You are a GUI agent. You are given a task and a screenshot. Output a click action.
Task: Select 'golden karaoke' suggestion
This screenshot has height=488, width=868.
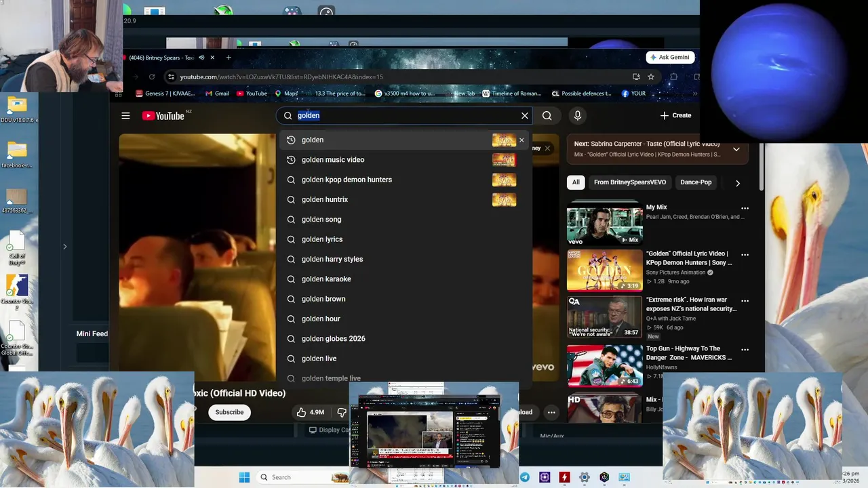pos(403,279)
